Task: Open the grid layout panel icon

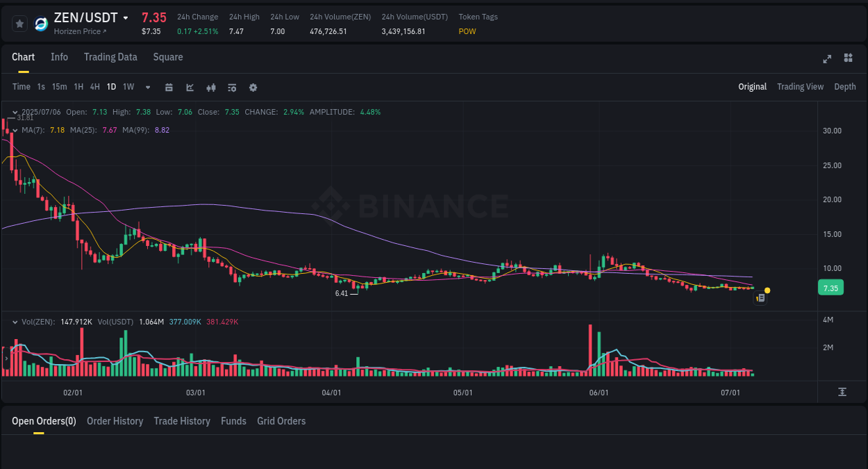Action: 848,59
